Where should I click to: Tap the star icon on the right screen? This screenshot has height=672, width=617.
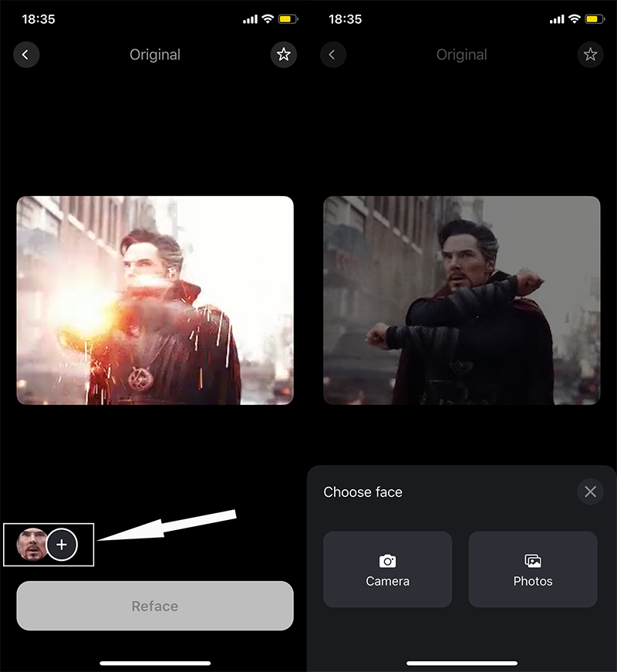591,55
